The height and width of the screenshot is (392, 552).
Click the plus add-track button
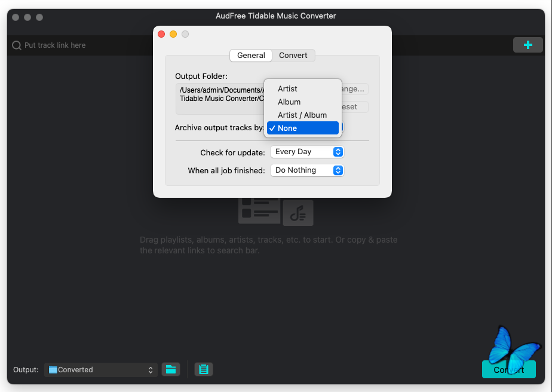528,45
